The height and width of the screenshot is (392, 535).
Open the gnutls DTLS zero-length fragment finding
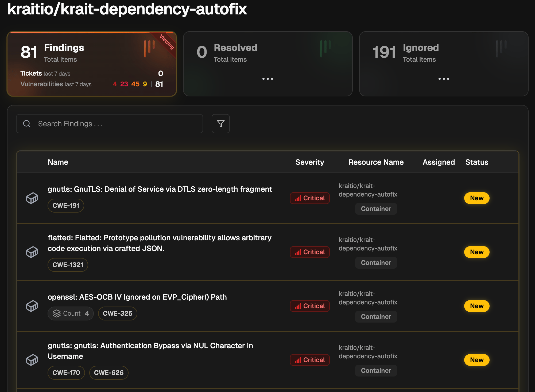(160, 189)
